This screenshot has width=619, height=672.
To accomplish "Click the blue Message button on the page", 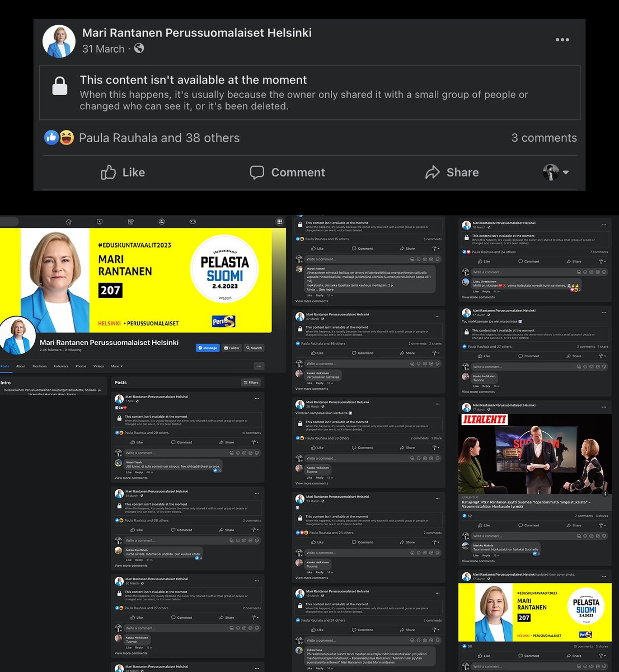I will 207,348.
